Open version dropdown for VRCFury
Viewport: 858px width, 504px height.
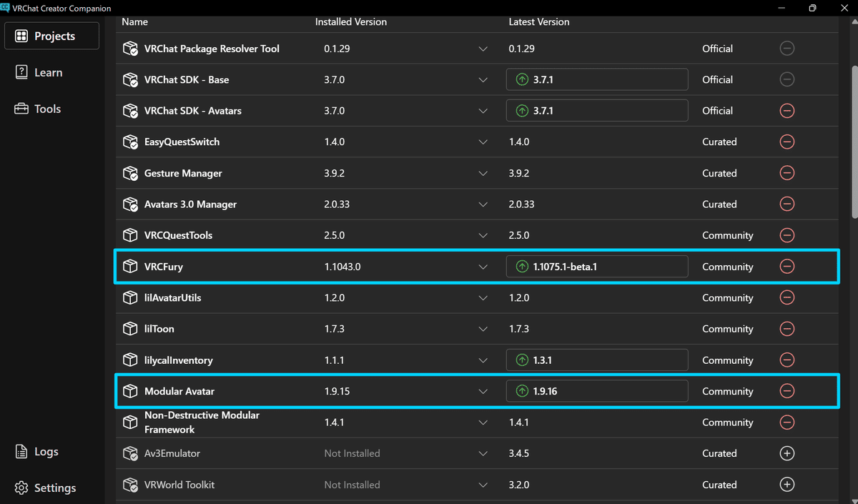483,267
